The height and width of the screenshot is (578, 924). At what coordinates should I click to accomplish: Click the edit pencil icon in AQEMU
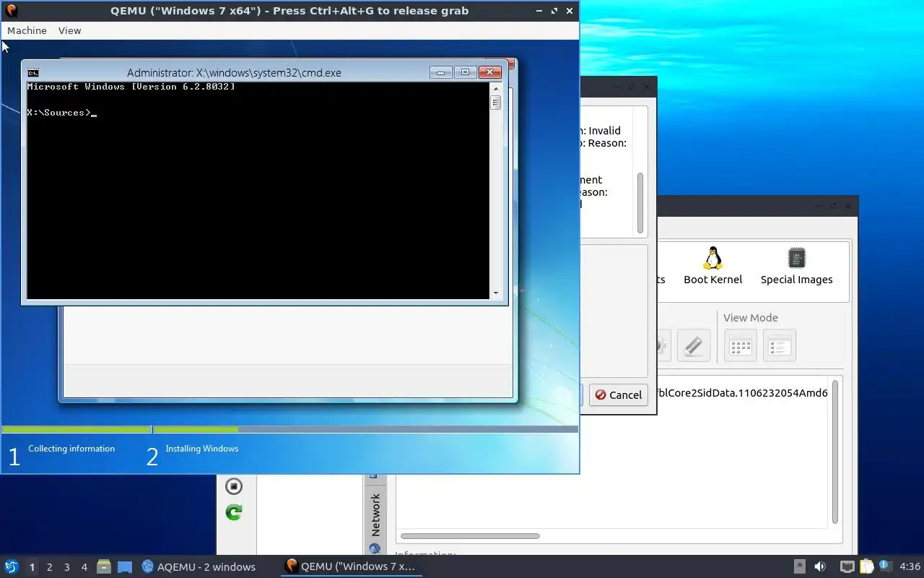pyautogui.click(x=693, y=345)
